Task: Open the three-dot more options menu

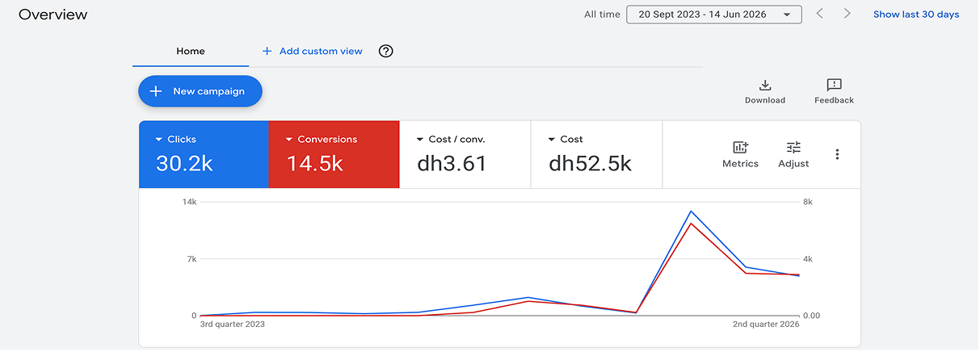Action: (837, 154)
